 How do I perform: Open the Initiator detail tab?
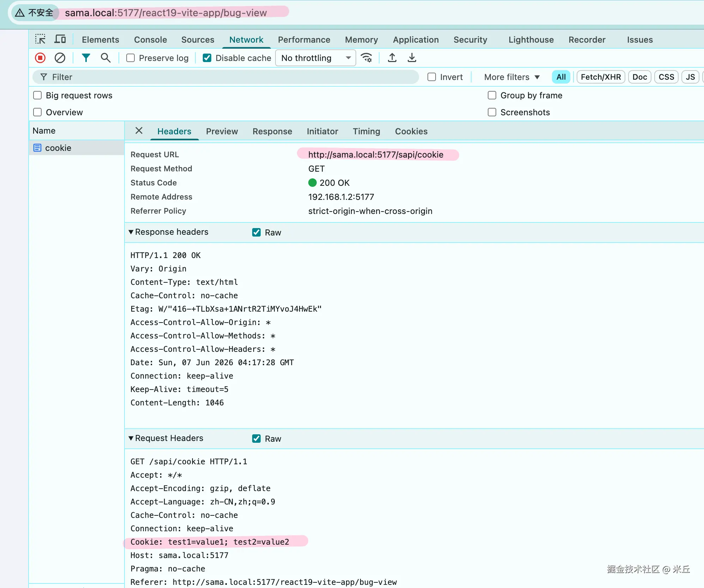(x=322, y=131)
